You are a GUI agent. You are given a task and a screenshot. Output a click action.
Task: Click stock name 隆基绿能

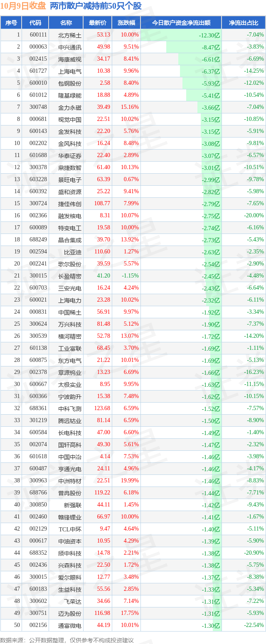click(70, 95)
